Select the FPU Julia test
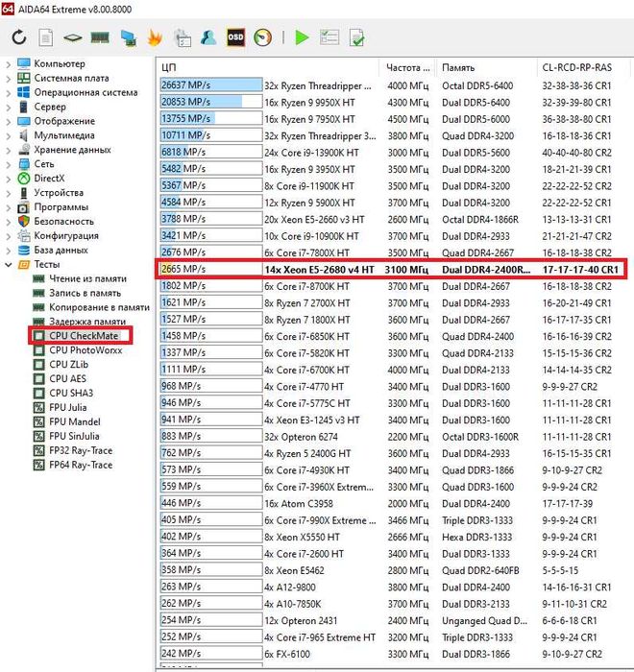The image size is (634, 672). (68, 408)
